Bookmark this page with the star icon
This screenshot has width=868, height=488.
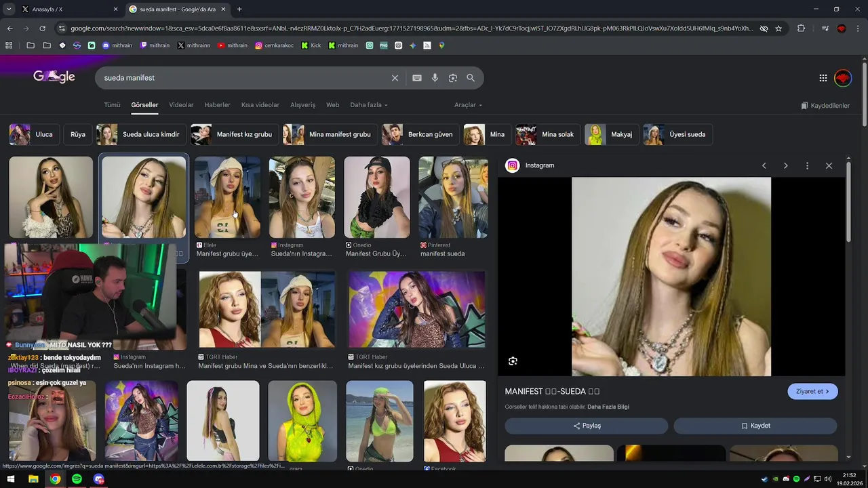point(778,28)
